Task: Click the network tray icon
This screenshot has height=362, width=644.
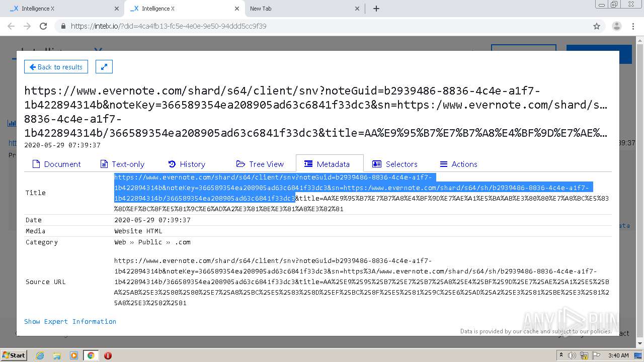Action: pyautogui.click(x=584, y=355)
